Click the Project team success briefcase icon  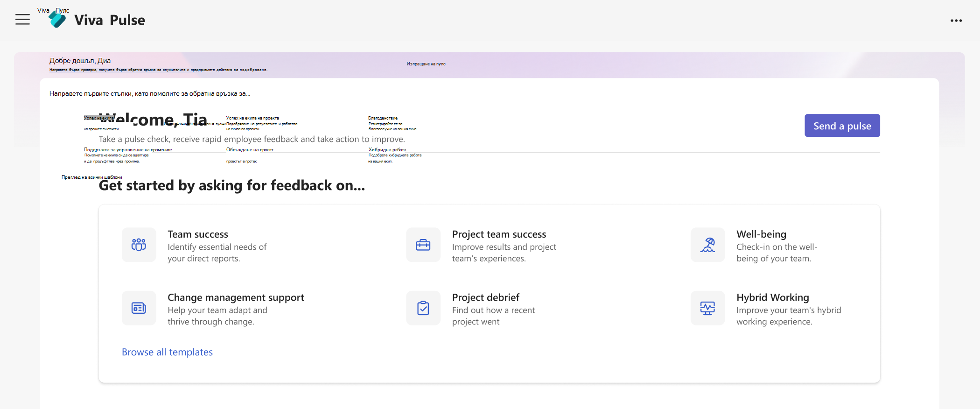pos(423,245)
